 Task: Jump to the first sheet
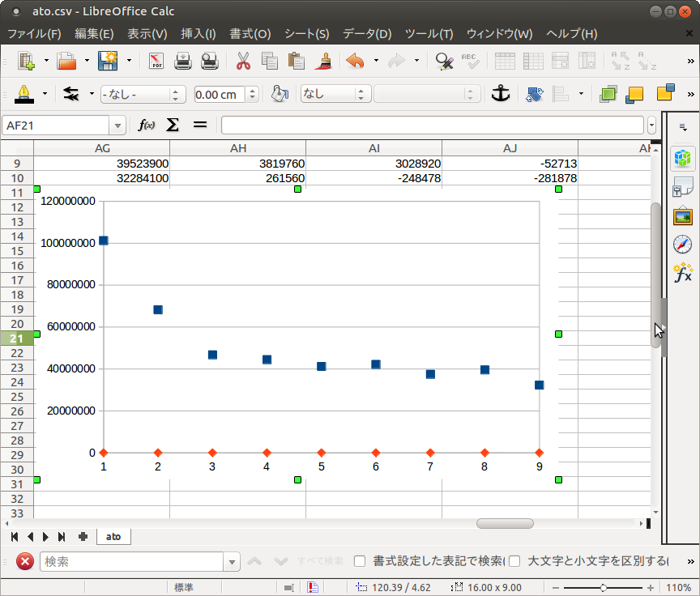pyautogui.click(x=15, y=536)
